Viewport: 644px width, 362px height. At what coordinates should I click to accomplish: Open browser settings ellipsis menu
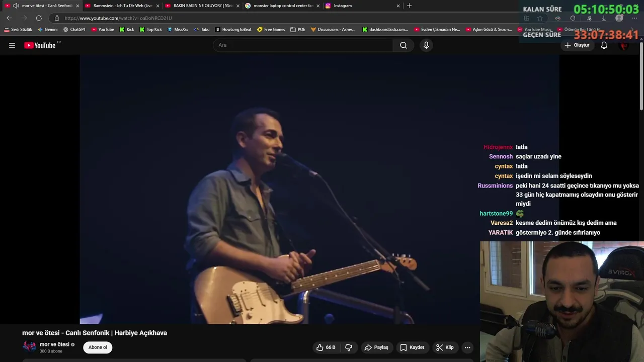[x=634, y=18]
